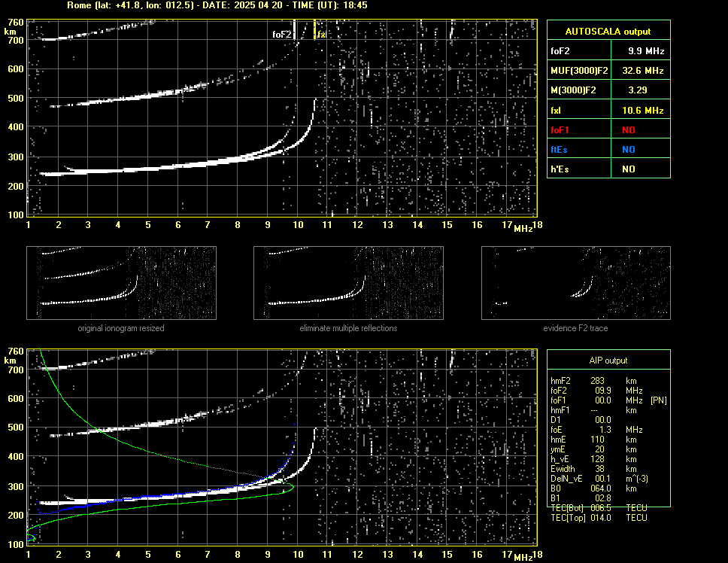Viewport: 728px width, 563px height.
Task: Open the original ionogram resized thumbnail
Action: pos(121,283)
